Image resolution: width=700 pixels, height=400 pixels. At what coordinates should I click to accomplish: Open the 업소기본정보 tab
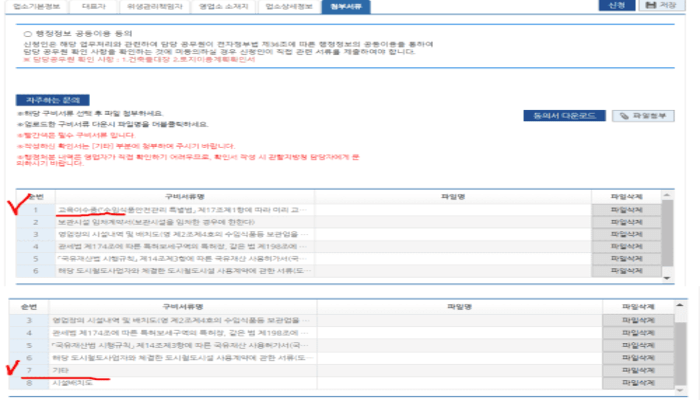pyautogui.click(x=37, y=7)
